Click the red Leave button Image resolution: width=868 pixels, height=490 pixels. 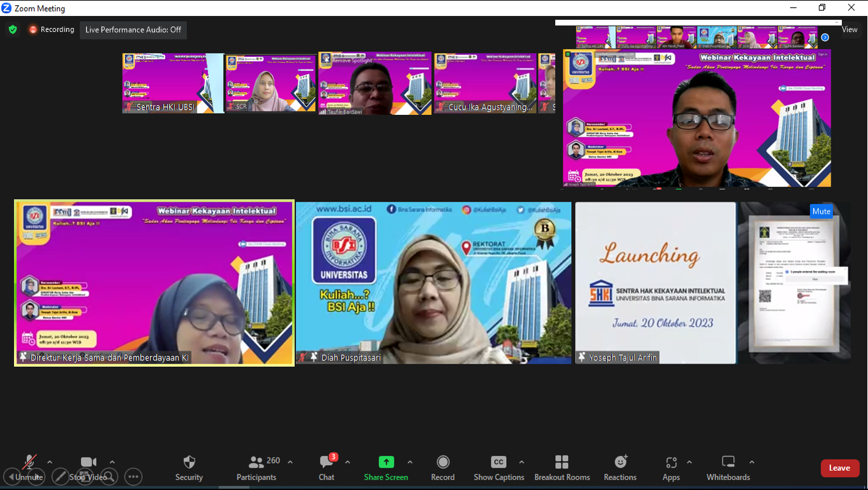point(839,468)
